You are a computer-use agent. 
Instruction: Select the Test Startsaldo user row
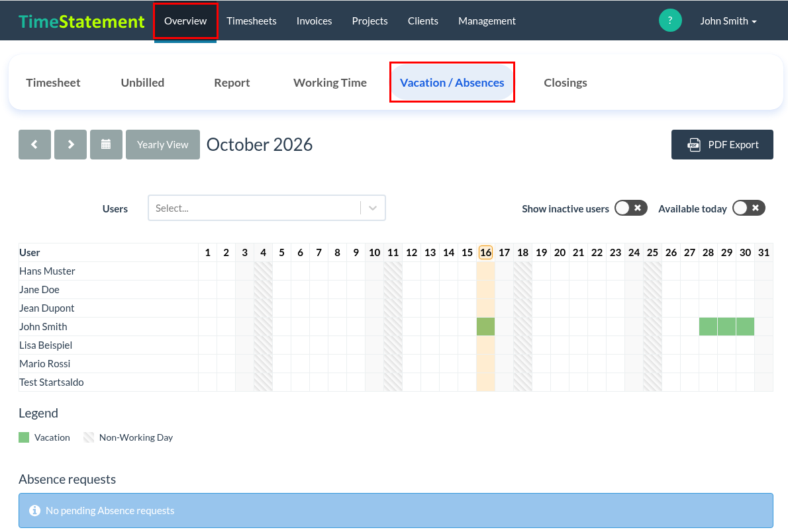[x=395, y=382]
